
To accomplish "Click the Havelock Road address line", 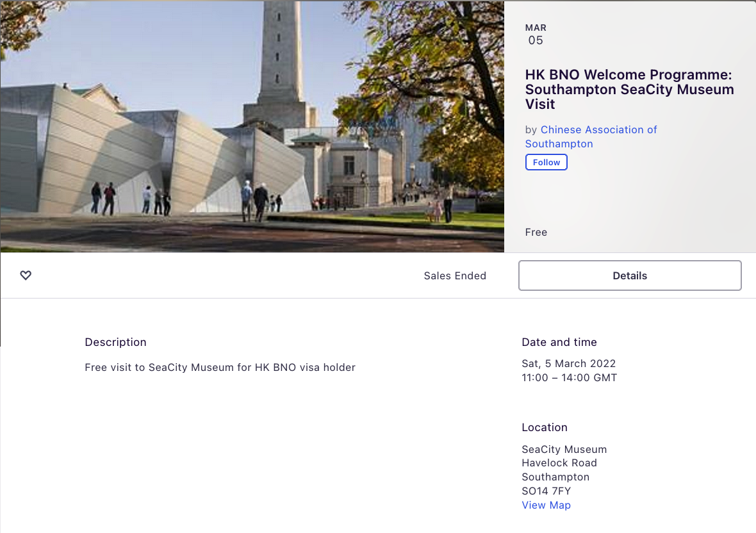I will 559,463.
